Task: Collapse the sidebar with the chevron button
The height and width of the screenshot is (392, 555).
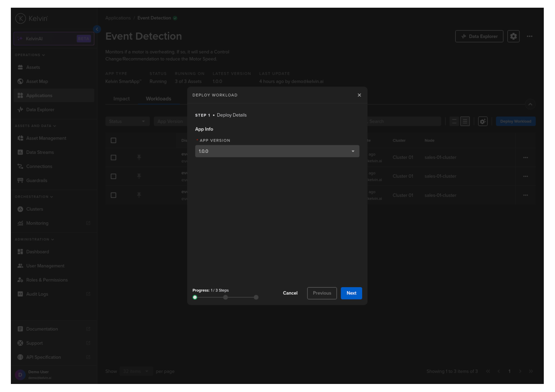Action: click(x=97, y=29)
